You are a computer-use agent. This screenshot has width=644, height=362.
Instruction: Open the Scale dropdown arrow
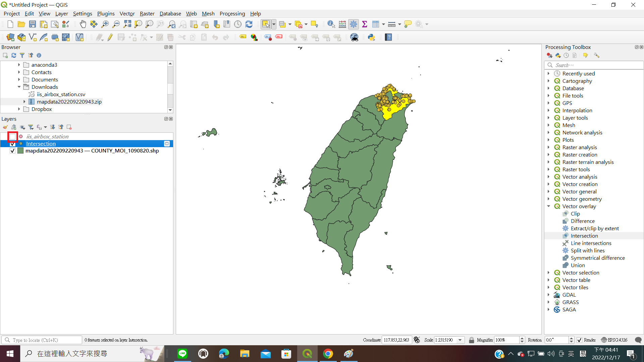coord(460,340)
